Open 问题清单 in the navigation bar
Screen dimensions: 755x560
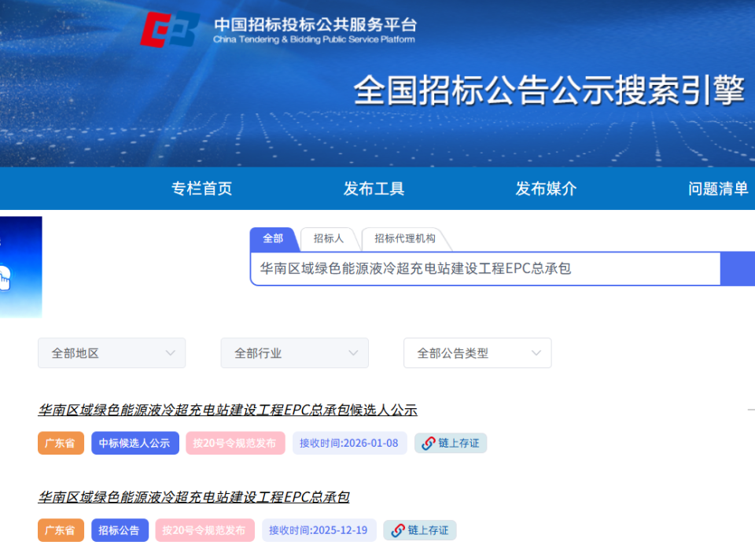[718, 188]
